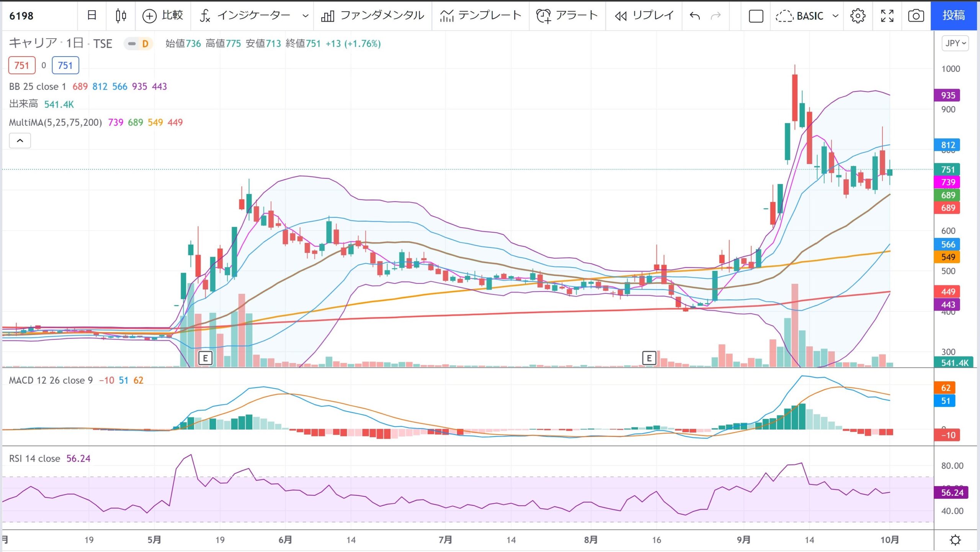The height and width of the screenshot is (552, 980).
Task: Open the BASIC layout save dropdown
Action: pyautogui.click(x=836, y=16)
